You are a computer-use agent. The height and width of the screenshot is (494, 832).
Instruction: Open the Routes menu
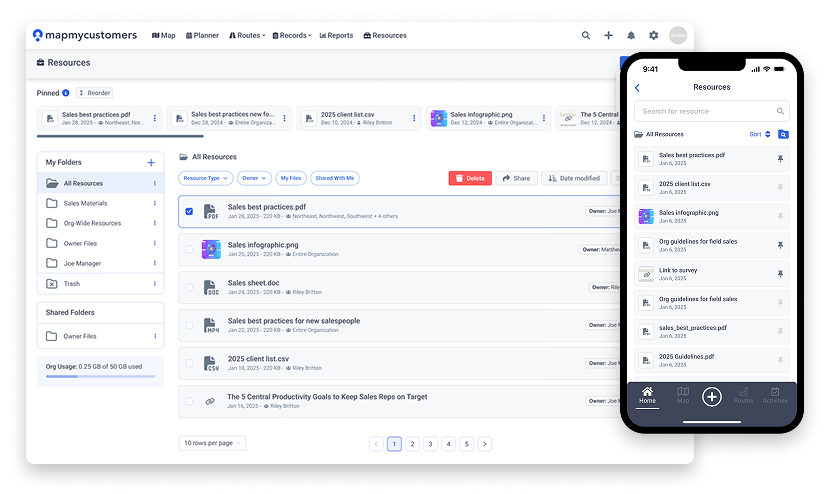pyautogui.click(x=250, y=35)
